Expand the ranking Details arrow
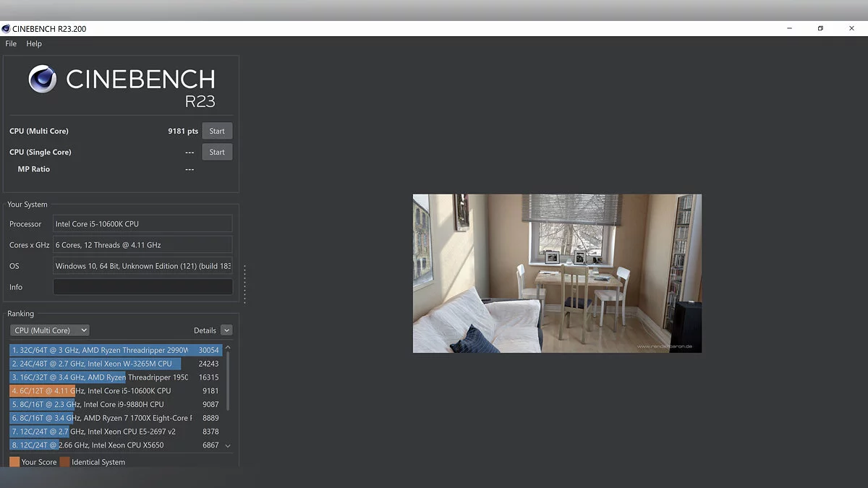868x488 pixels. tap(226, 330)
